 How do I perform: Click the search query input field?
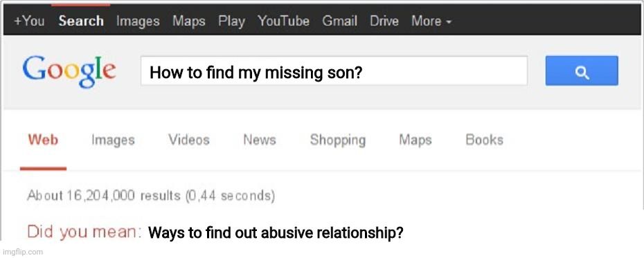334,71
